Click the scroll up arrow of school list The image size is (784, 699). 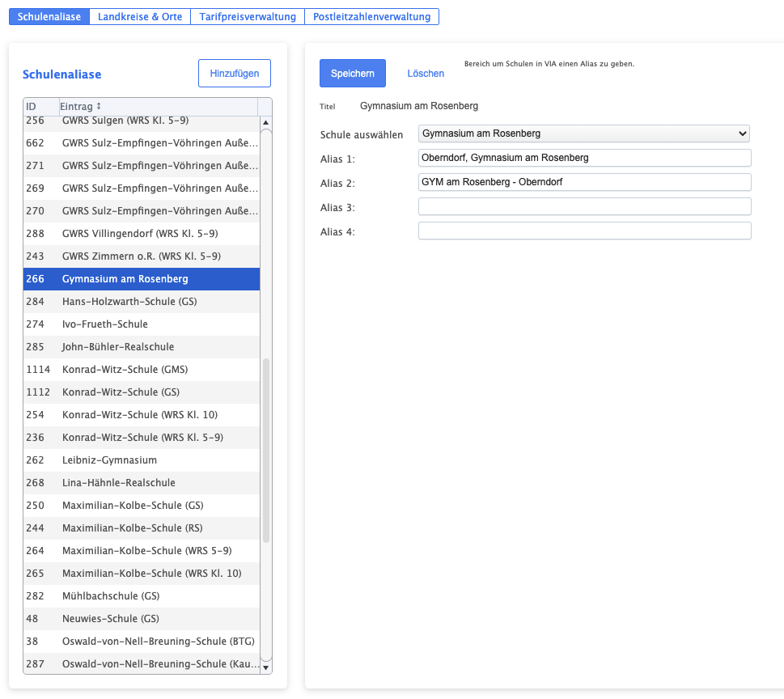[x=265, y=123]
